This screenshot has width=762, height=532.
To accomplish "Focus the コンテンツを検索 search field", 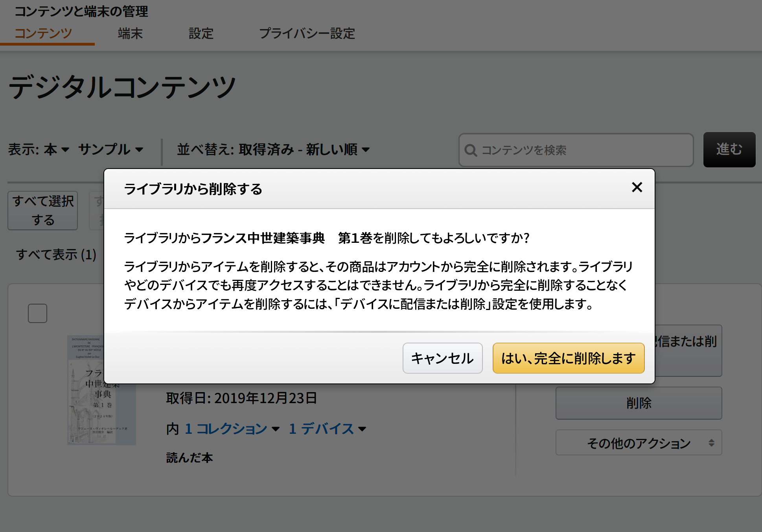I will coord(582,150).
